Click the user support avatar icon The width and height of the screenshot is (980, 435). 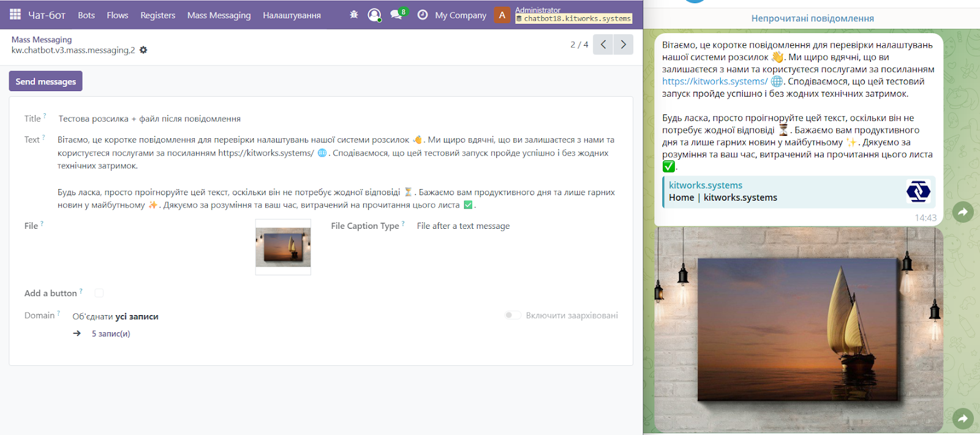pyautogui.click(x=374, y=15)
